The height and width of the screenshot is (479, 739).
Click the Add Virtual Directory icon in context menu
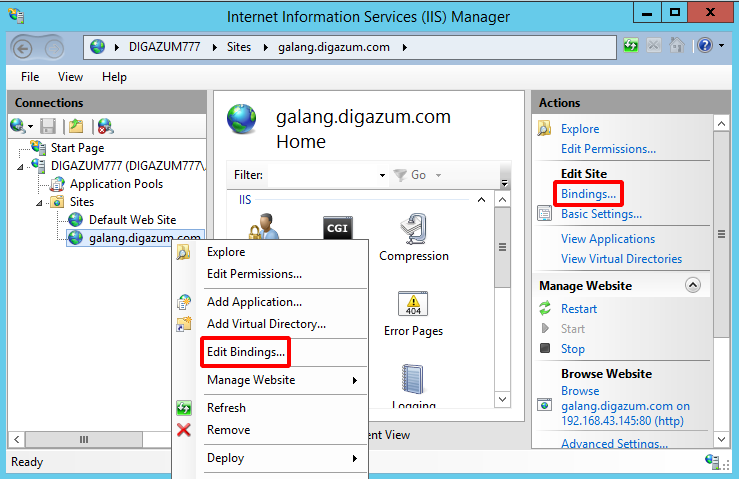pos(184,324)
